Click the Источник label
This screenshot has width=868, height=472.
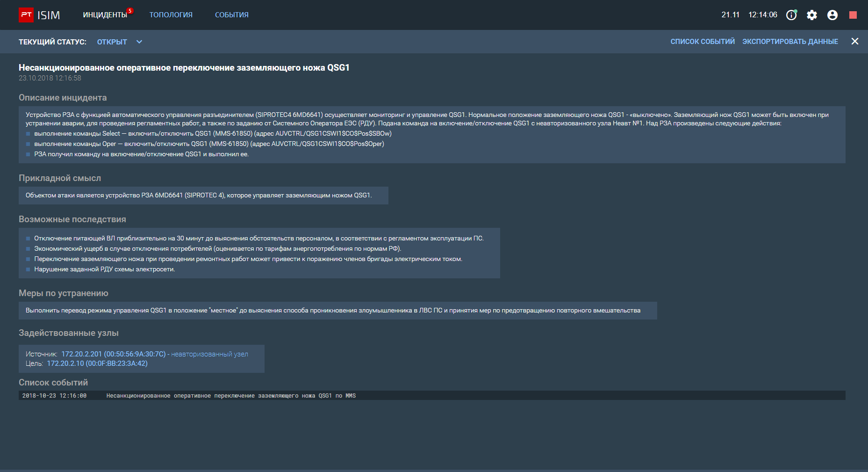coord(42,354)
